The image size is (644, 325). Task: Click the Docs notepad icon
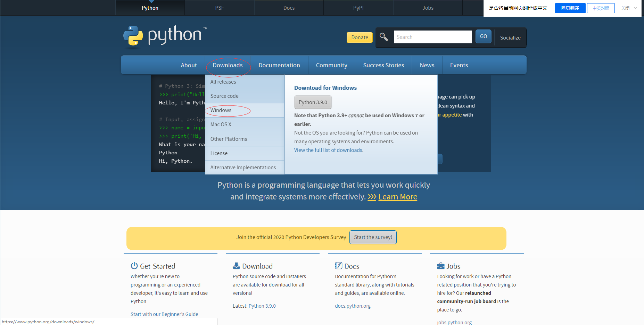(x=338, y=266)
